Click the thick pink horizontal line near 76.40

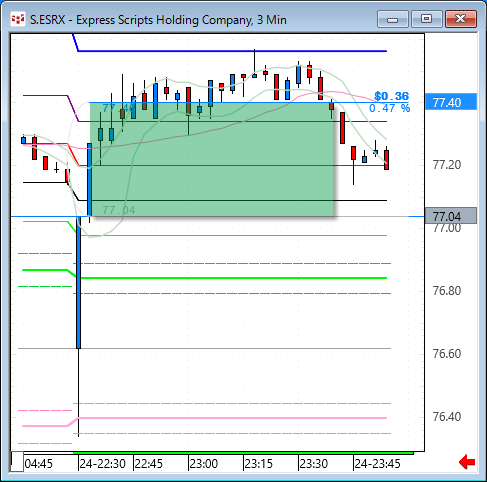click(x=233, y=418)
